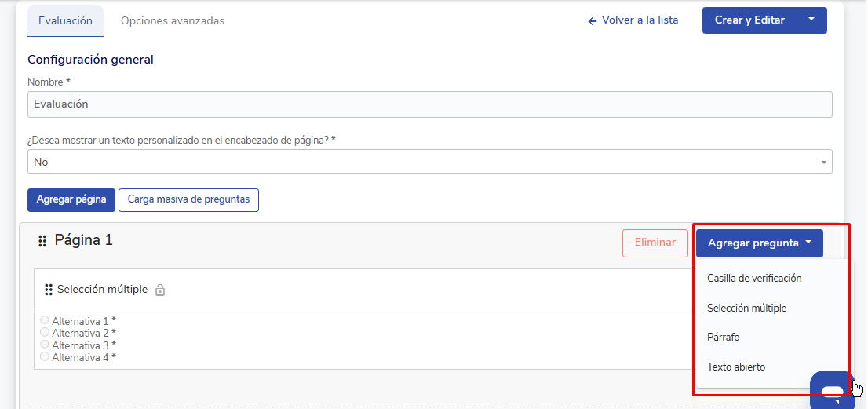Select the Evaluación tab
This screenshot has height=409, width=868.
coord(65,21)
